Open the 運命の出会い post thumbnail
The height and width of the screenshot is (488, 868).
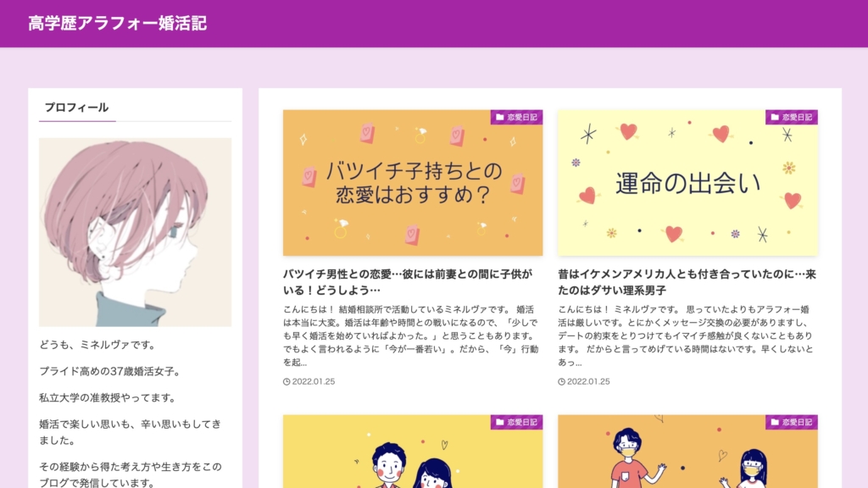pos(687,183)
